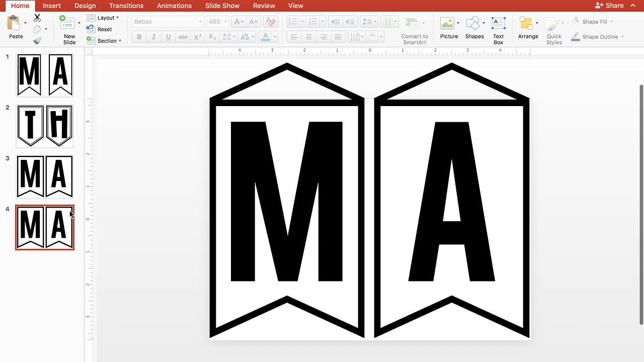Image resolution: width=644 pixels, height=362 pixels.
Task: Select slide 3 thumbnail
Action: tap(45, 176)
